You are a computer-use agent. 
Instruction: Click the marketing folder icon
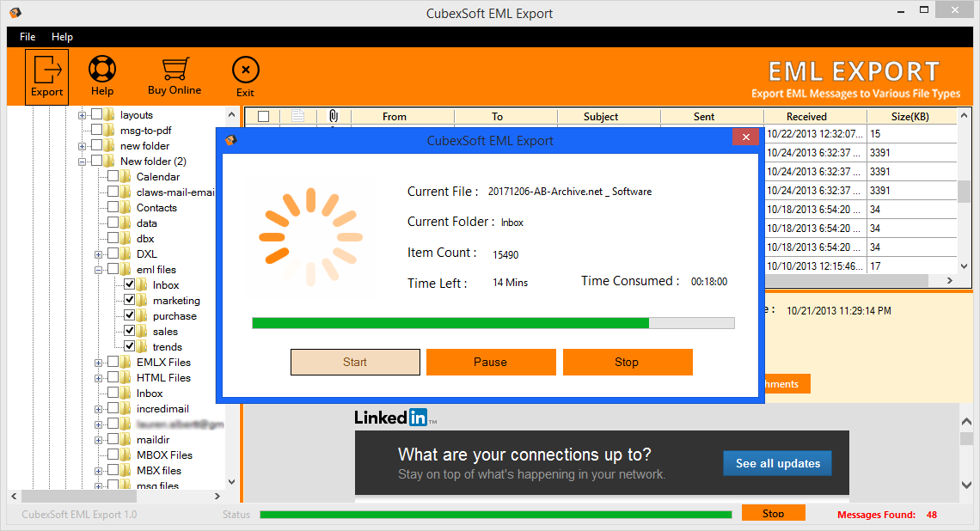pyautogui.click(x=142, y=300)
